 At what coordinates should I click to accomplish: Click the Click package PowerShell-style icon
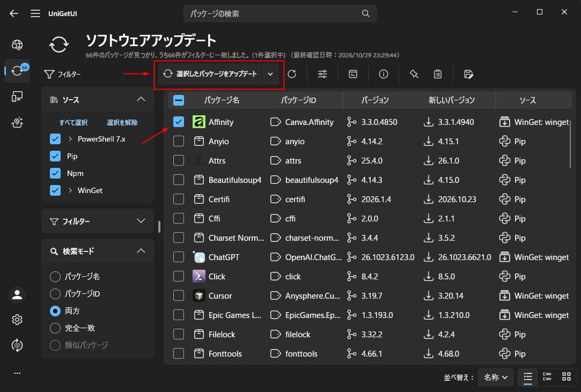pos(199,276)
